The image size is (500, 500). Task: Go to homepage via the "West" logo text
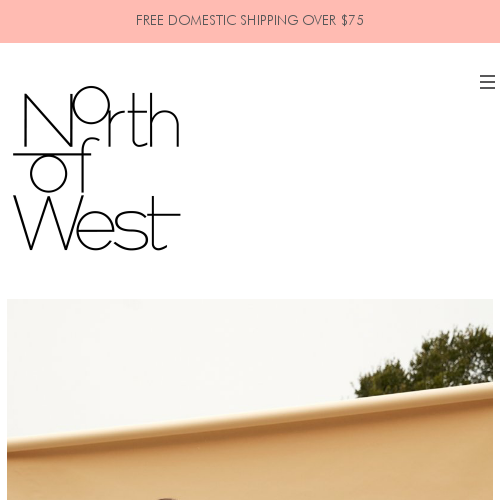97,223
